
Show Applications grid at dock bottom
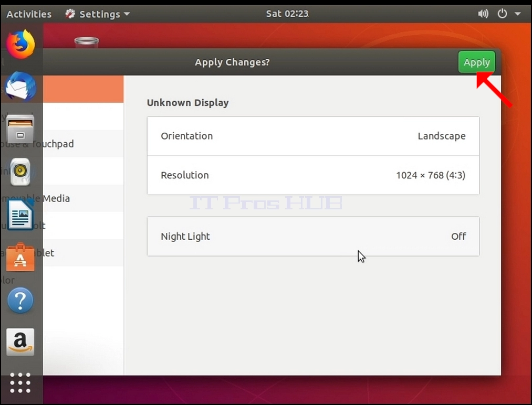click(x=20, y=383)
